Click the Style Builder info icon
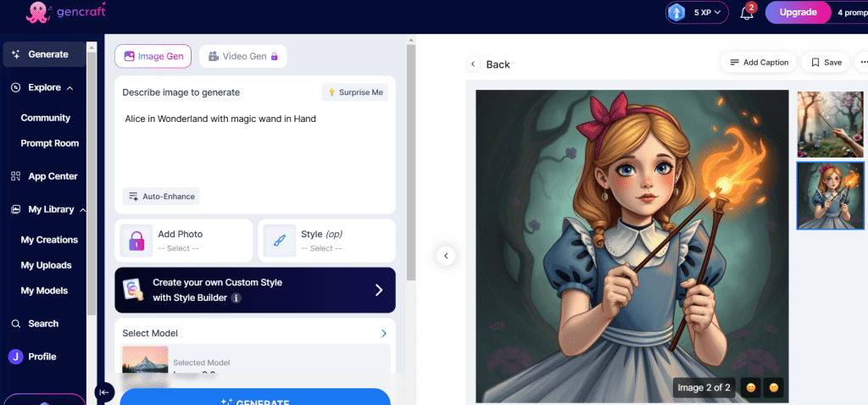 (236, 298)
